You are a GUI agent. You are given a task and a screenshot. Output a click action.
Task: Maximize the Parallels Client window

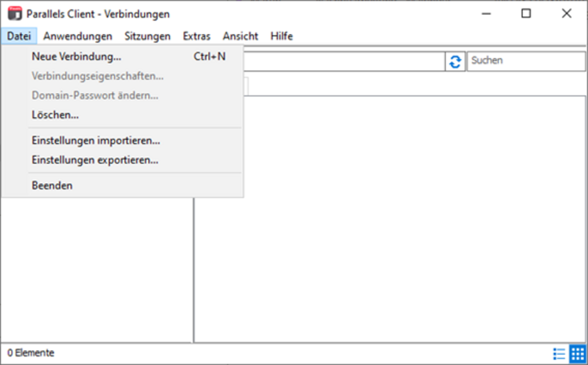click(x=526, y=14)
